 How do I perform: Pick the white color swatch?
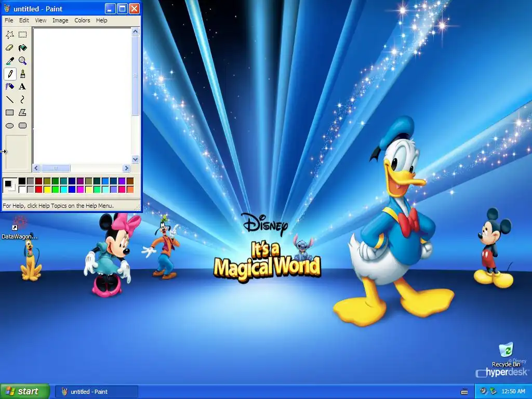22,189
